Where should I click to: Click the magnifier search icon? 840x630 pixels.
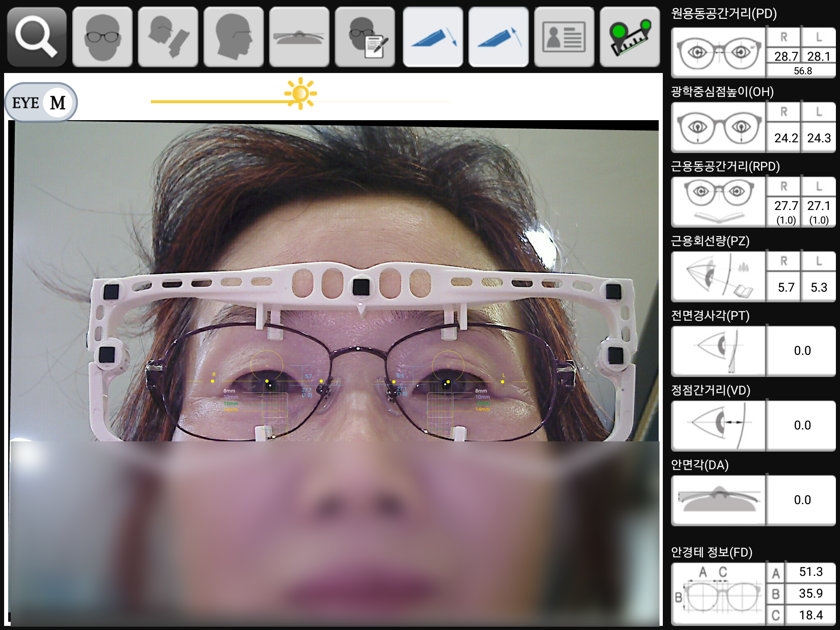pos(37,37)
